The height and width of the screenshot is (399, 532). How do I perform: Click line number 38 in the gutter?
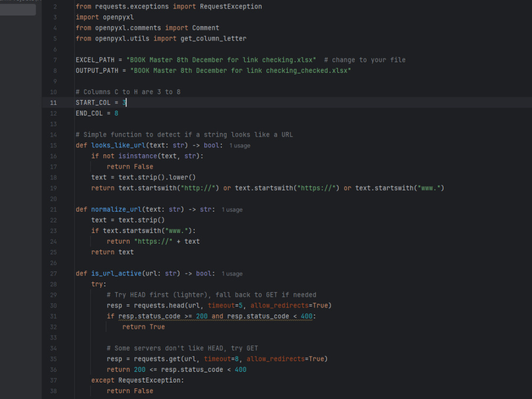[53, 391]
